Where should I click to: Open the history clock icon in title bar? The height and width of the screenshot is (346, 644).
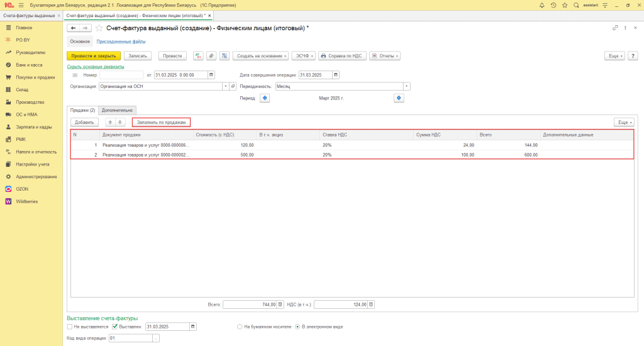[553, 5]
